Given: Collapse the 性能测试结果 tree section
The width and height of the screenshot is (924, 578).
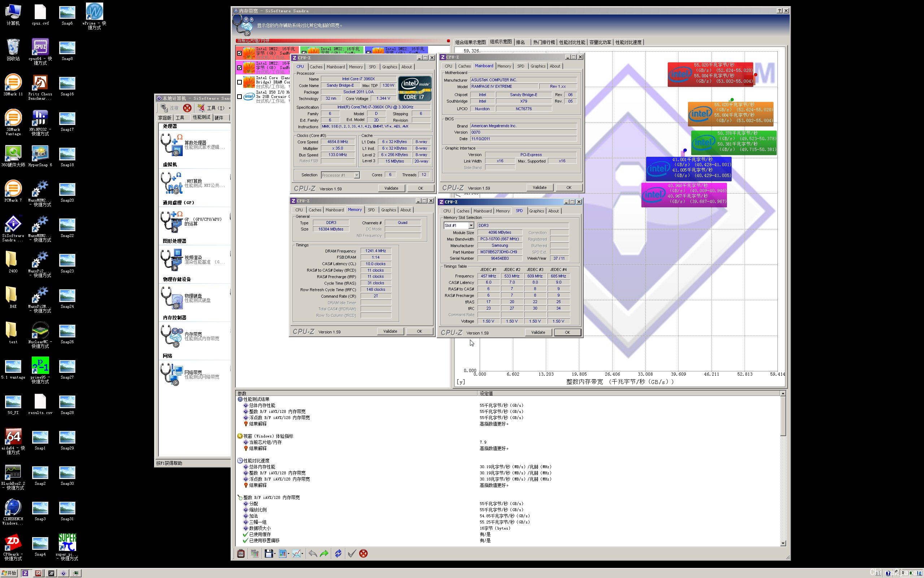Looking at the screenshot, I should click(x=240, y=399).
